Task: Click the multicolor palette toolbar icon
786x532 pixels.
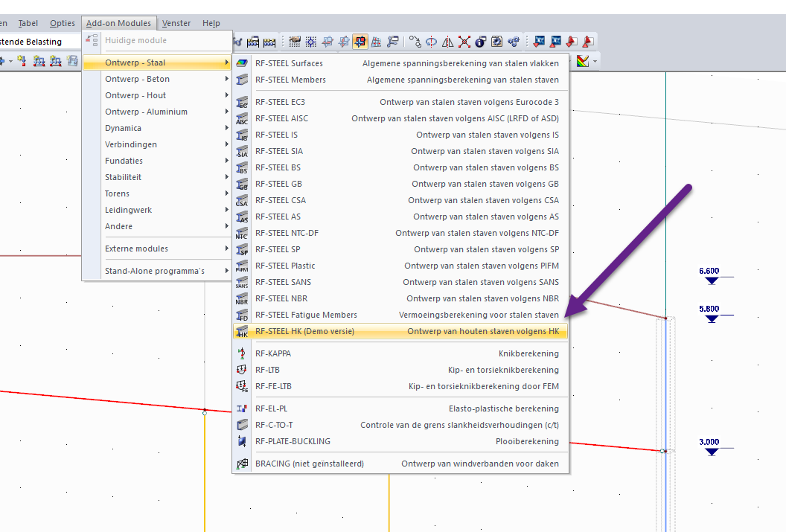Action: 583,61
